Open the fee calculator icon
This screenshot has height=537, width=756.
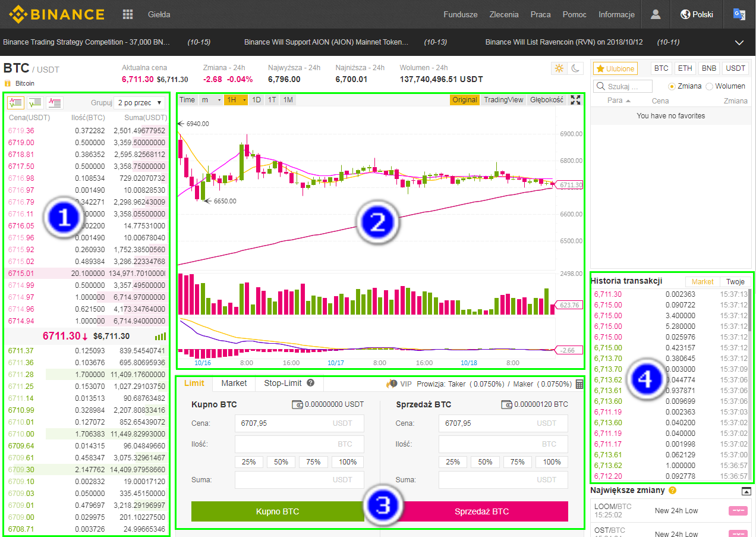[579, 384]
